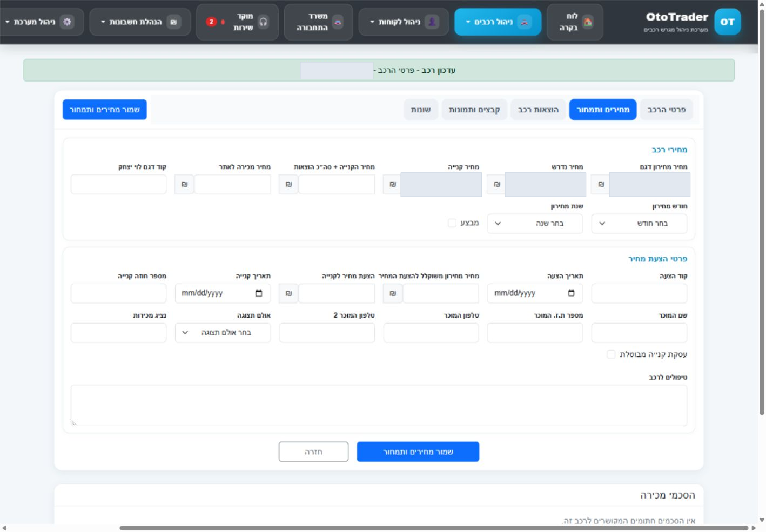Focus the מספר חוזה קנייה field
This screenshot has height=532, width=766.
[x=118, y=293]
